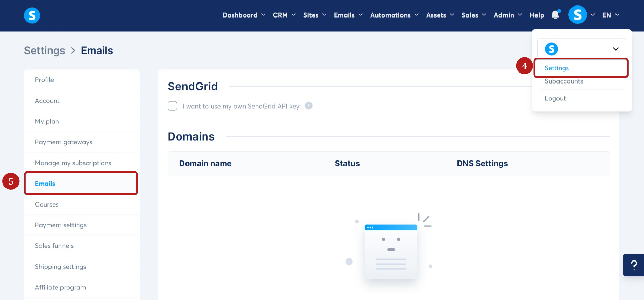Click the Systeme logo at top left

[x=32, y=15]
